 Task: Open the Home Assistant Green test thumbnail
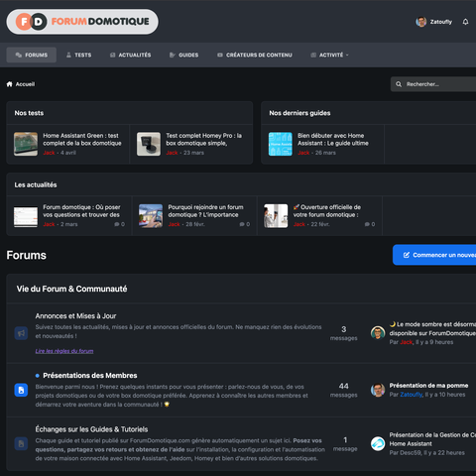coord(26,144)
